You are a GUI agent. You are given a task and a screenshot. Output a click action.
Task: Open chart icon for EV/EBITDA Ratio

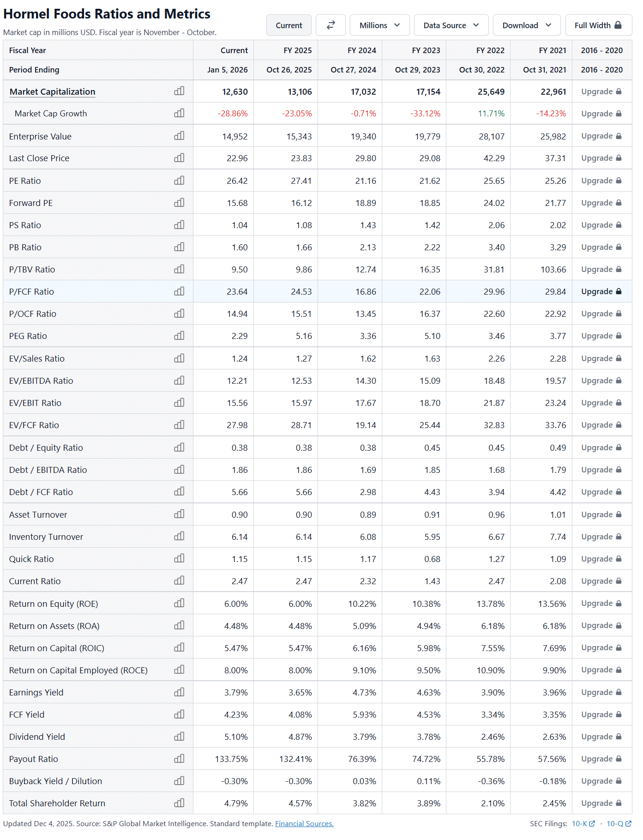pyautogui.click(x=179, y=380)
